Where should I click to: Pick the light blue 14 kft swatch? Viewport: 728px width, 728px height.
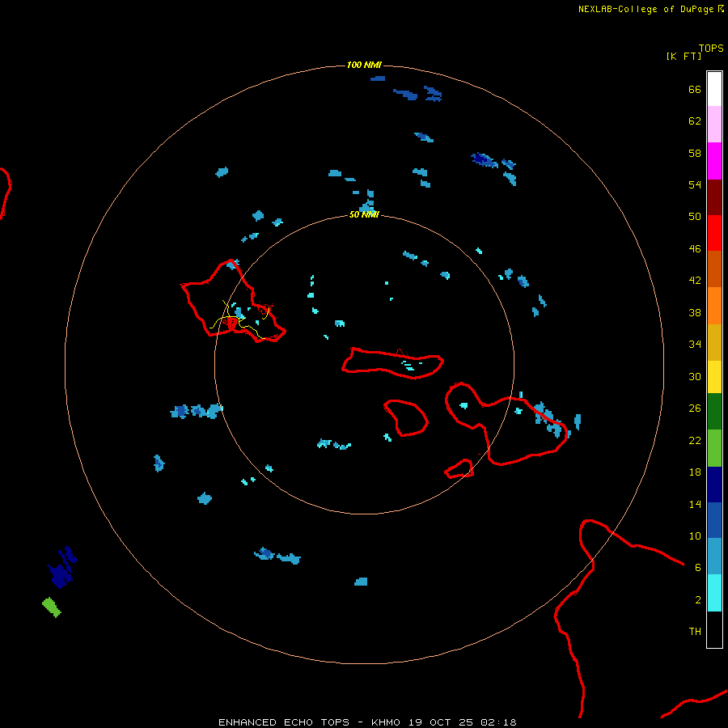tap(714, 557)
